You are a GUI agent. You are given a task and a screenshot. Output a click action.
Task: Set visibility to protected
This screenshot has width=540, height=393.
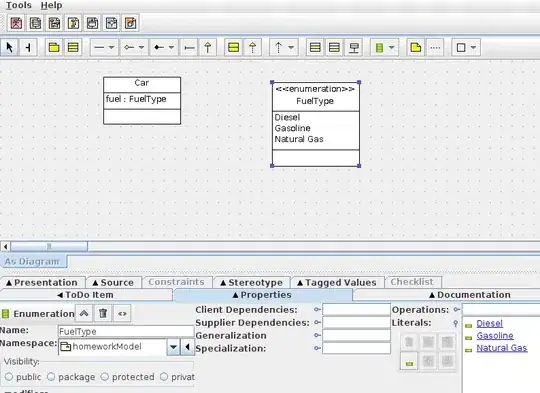pyautogui.click(x=105, y=377)
